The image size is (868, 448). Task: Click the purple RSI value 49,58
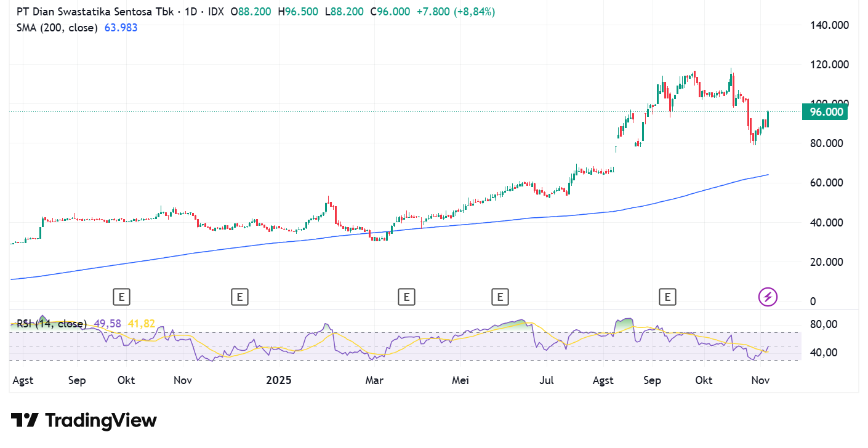pos(108,324)
